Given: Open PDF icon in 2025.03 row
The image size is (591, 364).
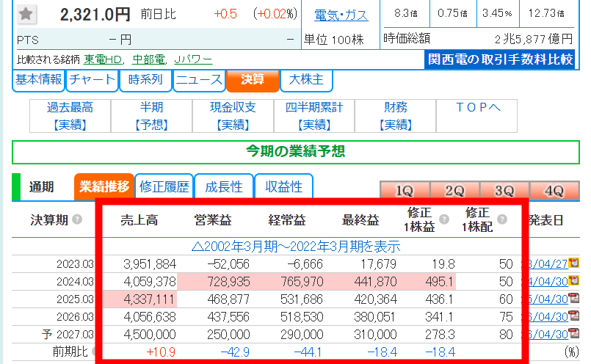Looking at the screenshot, I should (x=573, y=298).
